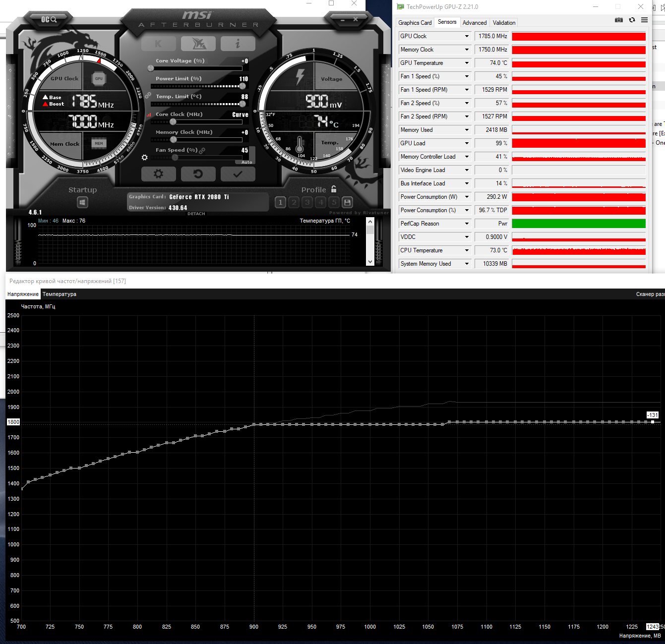Open the OC Scanner in Afterburner
This screenshot has width=665, height=644.
pos(49,19)
